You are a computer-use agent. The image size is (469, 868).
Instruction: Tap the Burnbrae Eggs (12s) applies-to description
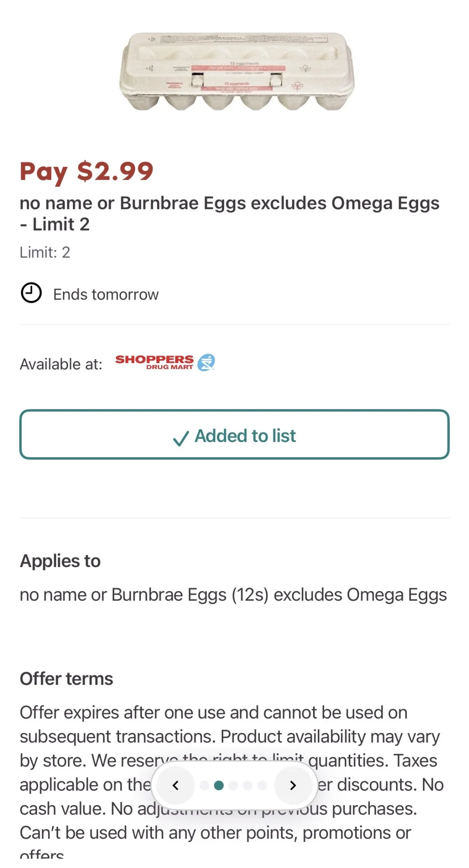click(x=233, y=595)
